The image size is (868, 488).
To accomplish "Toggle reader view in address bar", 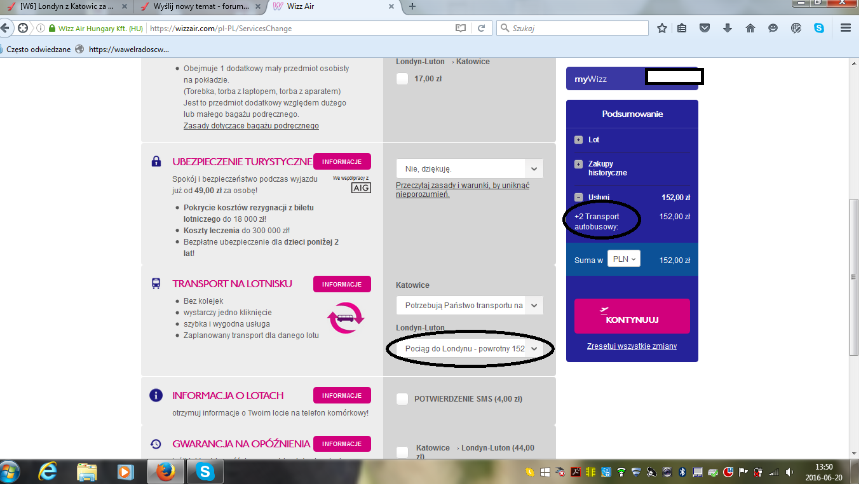I will tap(461, 28).
